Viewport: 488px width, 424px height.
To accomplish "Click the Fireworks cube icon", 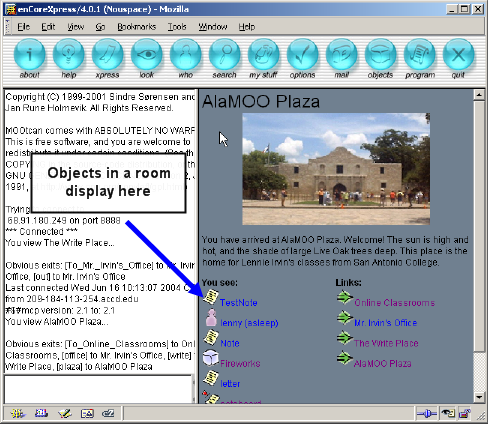I will pyautogui.click(x=211, y=358).
